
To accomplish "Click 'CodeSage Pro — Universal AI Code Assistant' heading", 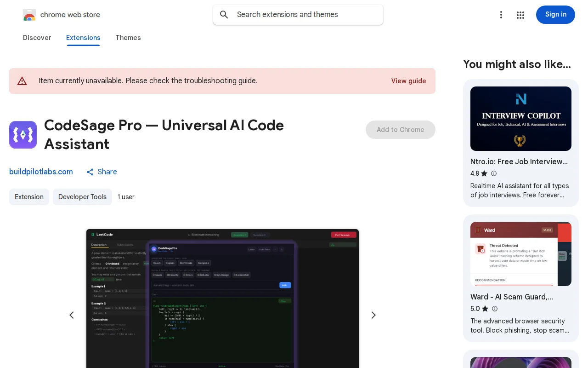I will pos(164,134).
